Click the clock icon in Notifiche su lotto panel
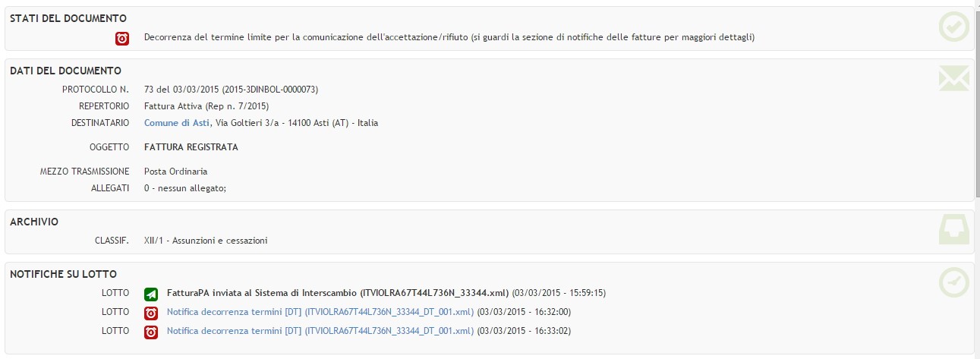Image resolution: width=980 pixels, height=359 pixels. 953,282
